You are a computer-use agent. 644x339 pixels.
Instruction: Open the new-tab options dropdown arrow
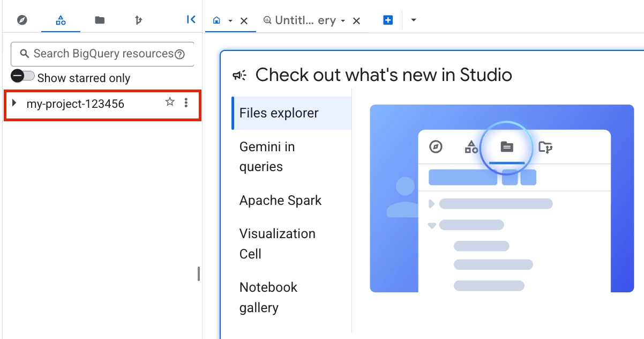pyautogui.click(x=414, y=20)
